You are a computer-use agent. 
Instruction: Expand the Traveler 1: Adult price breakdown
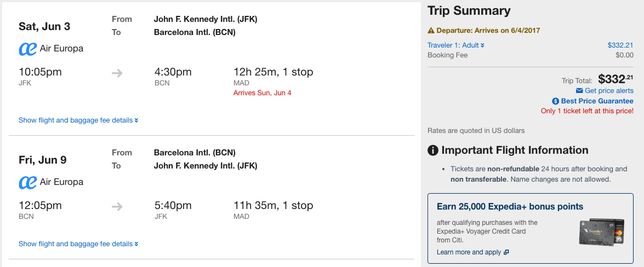pyautogui.click(x=456, y=45)
